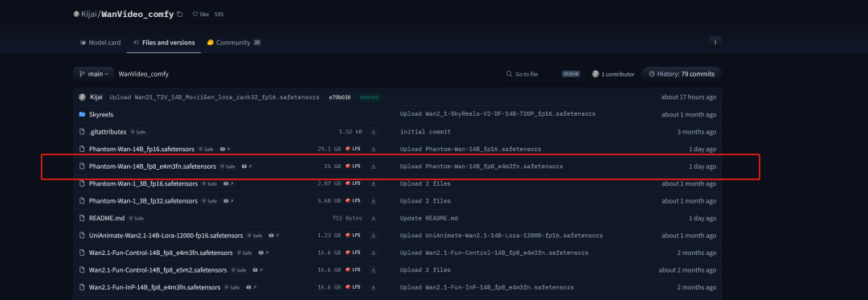Download Wan2.1-Fun-Control-14B_fp8_e4m3fn.safetensors

[374, 253]
